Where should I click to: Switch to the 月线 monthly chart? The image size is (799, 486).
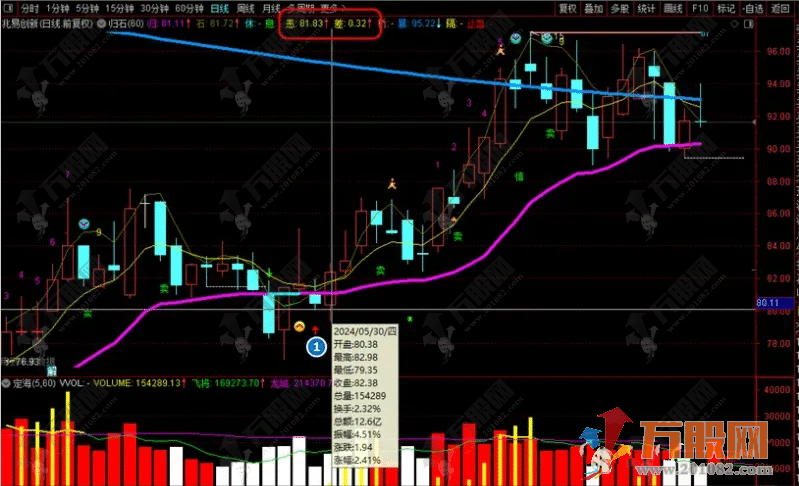pos(271,9)
